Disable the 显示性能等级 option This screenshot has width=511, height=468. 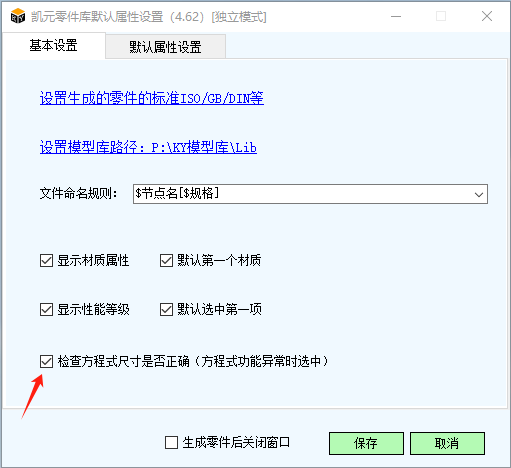(x=46, y=309)
